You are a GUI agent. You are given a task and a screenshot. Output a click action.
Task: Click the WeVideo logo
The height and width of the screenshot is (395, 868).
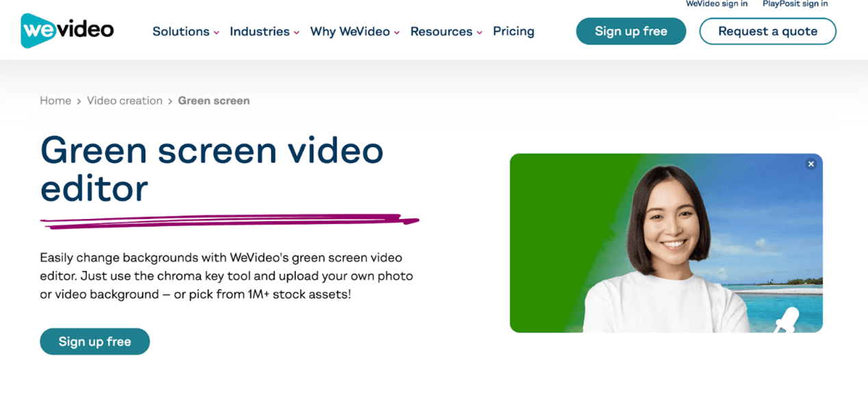point(67,31)
